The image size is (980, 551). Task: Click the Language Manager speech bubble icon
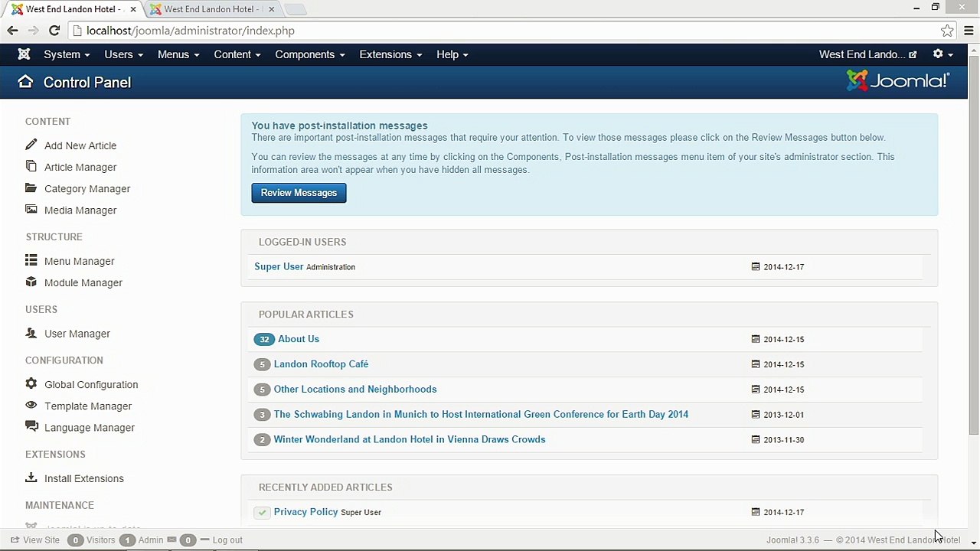[x=31, y=426]
